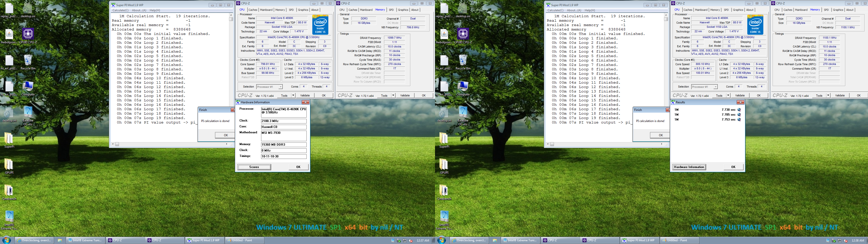Viewport: 868px width, 244px height.
Task: Launch Intel(R) Extreme Tu... shortcut on 12:38 AM desktop
Action: (x=444, y=220)
